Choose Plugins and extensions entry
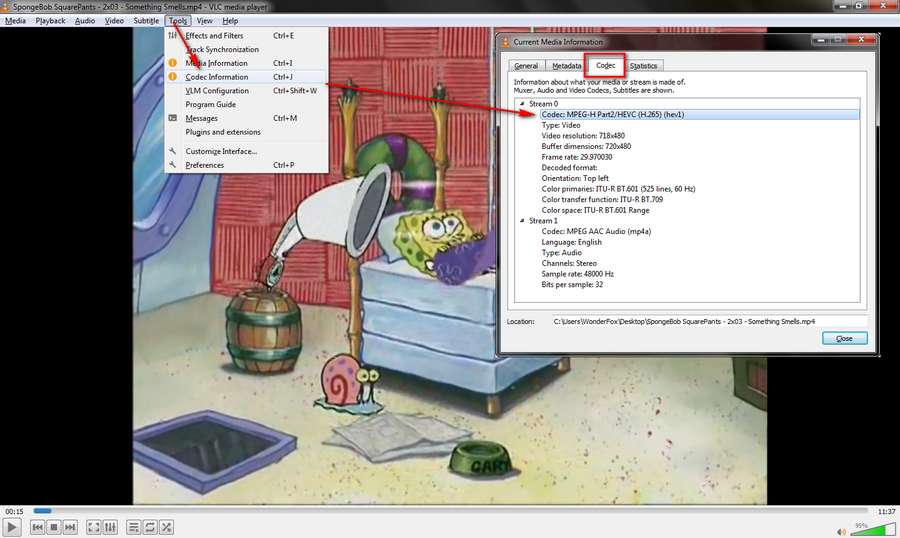Viewport: 900px width, 538px height. [x=246, y=132]
